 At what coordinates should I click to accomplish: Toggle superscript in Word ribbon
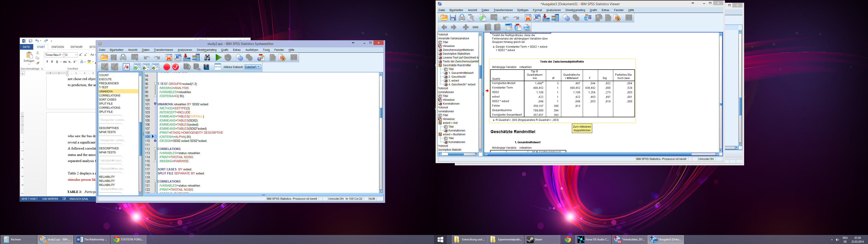pyautogui.click(x=75, y=62)
